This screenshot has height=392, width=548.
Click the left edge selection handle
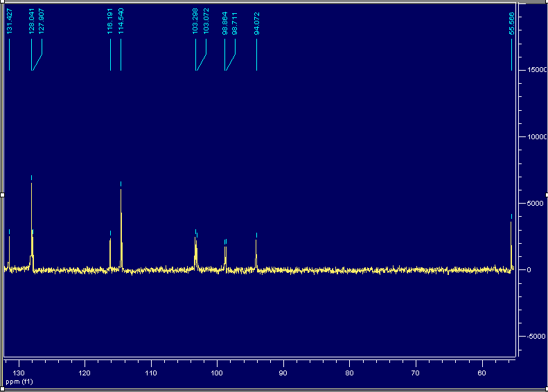point(2,195)
